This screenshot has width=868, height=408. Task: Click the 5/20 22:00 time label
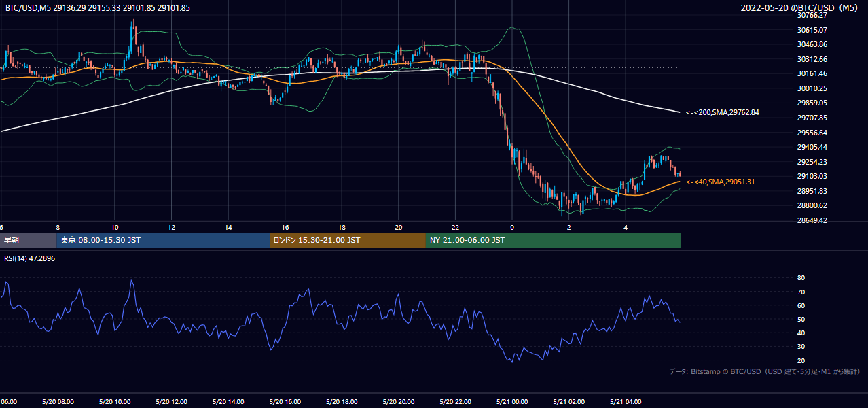pos(454,402)
